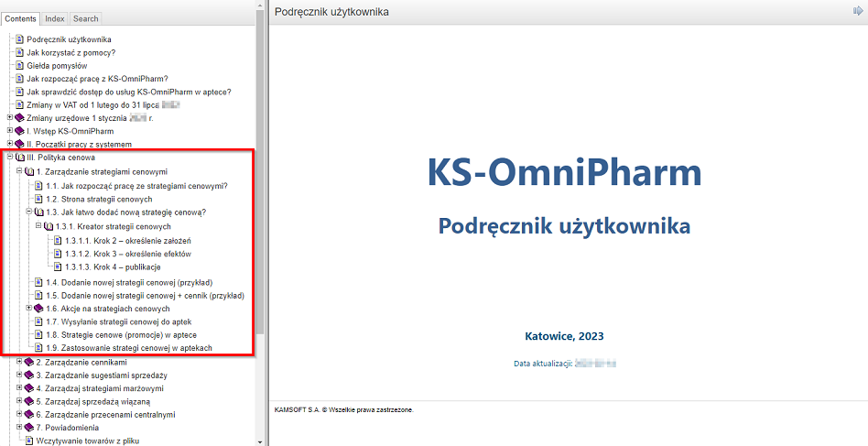868x446 pixels.
Task: Click page icon beside 1.4. Dodanie nowej strategii cenowej (przykład)
Action: click(x=38, y=282)
